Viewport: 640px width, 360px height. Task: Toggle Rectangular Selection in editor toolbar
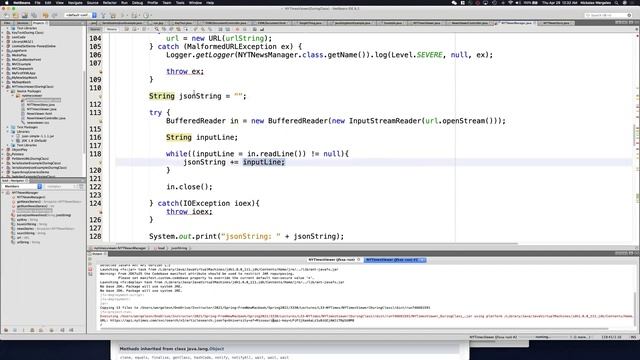pyautogui.click(x=186, y=29)
